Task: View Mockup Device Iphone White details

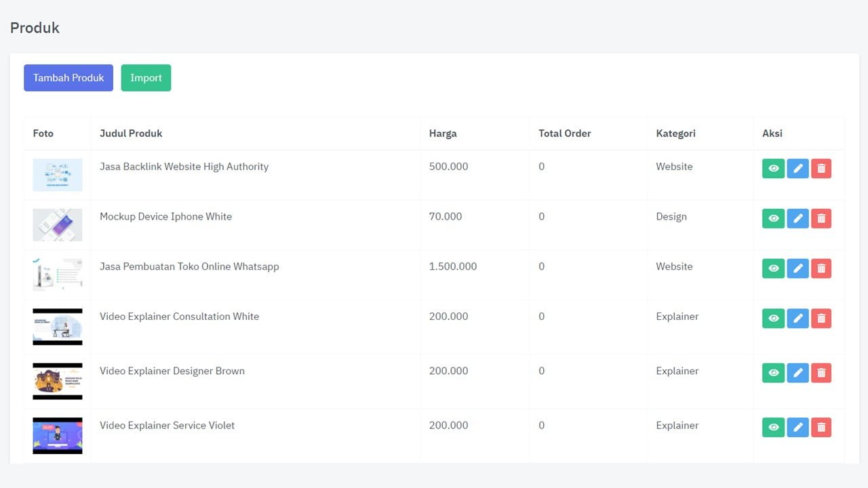Action: point(773,218)
